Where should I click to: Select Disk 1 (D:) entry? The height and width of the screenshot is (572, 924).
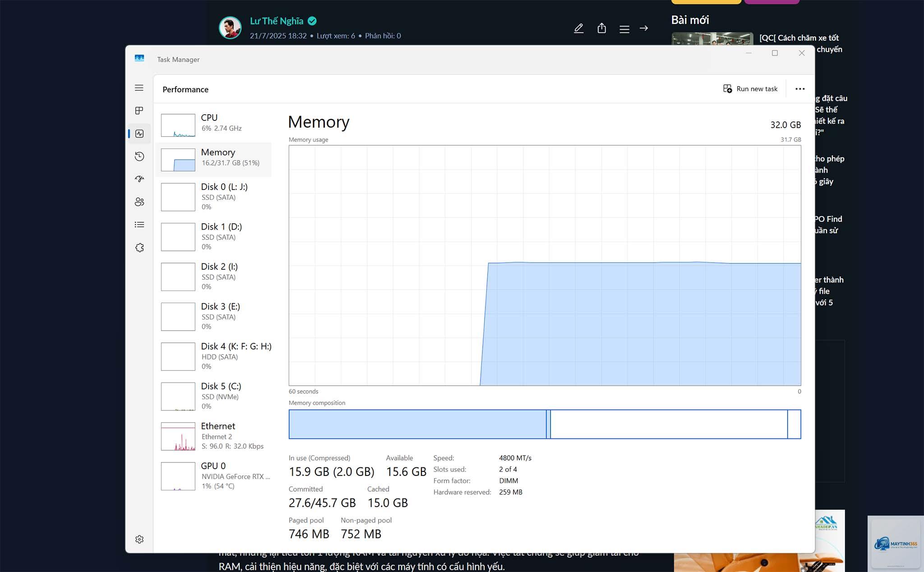[x=213, y=236]
